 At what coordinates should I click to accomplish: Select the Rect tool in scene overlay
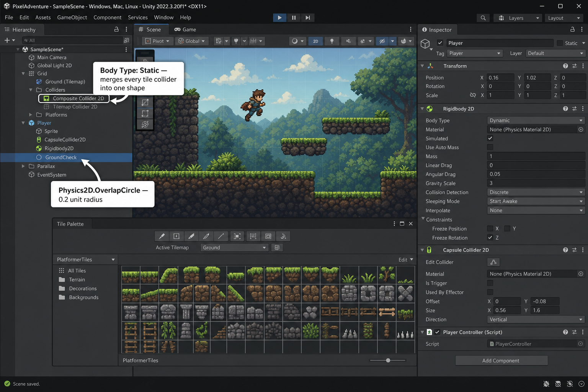pos(145,113)
